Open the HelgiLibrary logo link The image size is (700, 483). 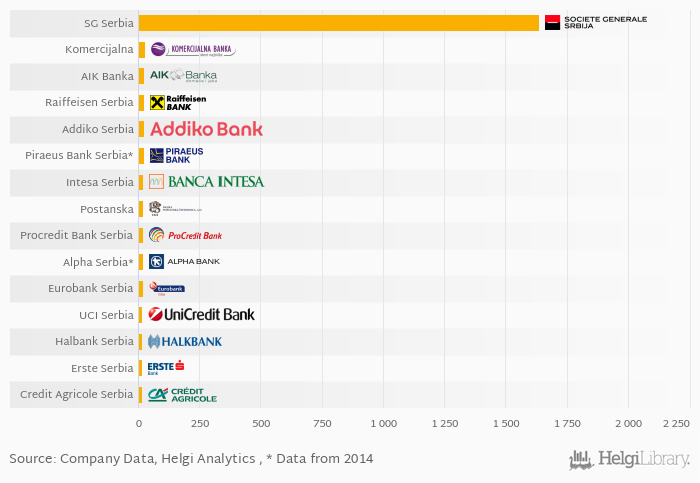629,460
